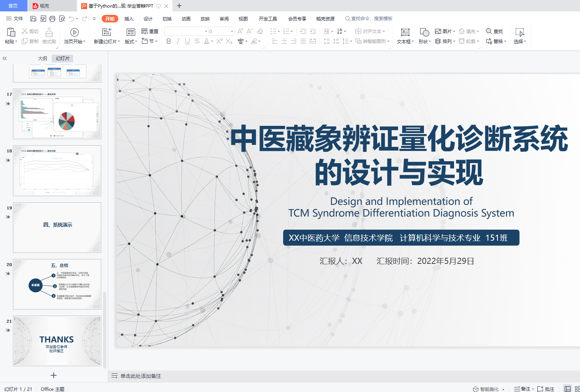Click the 备注 notes button in status bar
580x392 pixels.
[524, 389]
